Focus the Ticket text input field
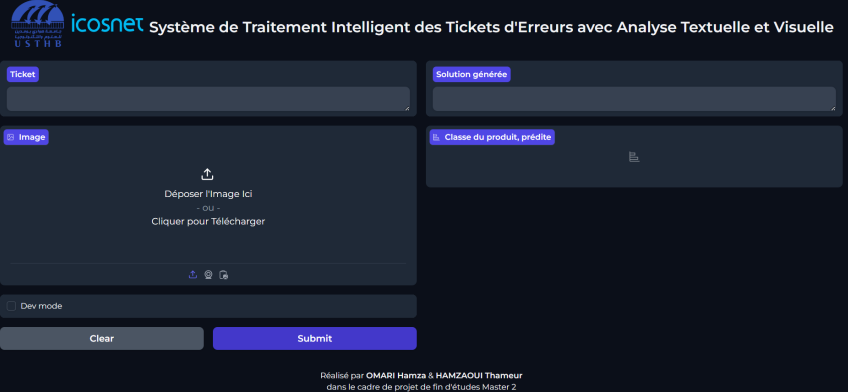Image resolution: width=848 pixels, height=392 pixels. pyautogui.click(x=208, y=99)
